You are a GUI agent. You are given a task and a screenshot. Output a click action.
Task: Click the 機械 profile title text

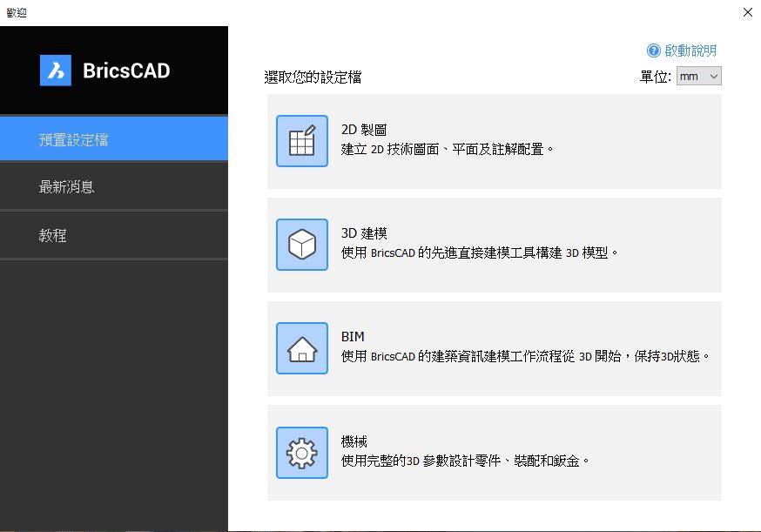(x=354, y=441)
